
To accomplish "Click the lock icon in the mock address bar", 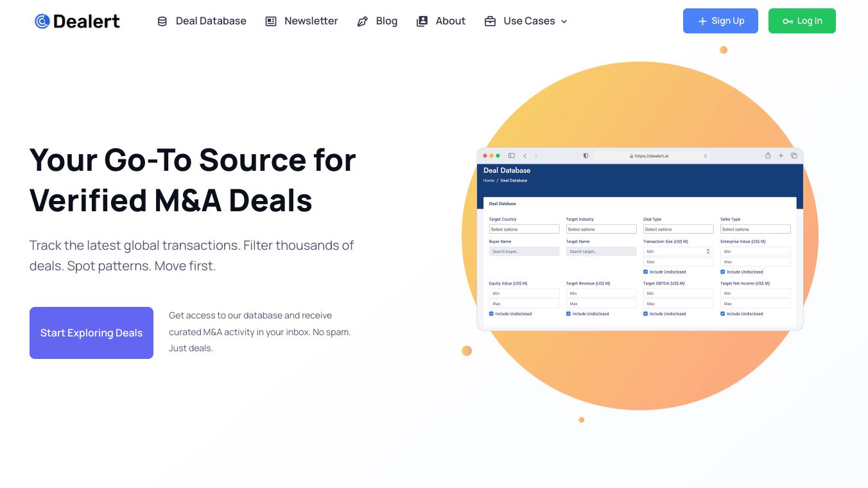I will 632,155.
